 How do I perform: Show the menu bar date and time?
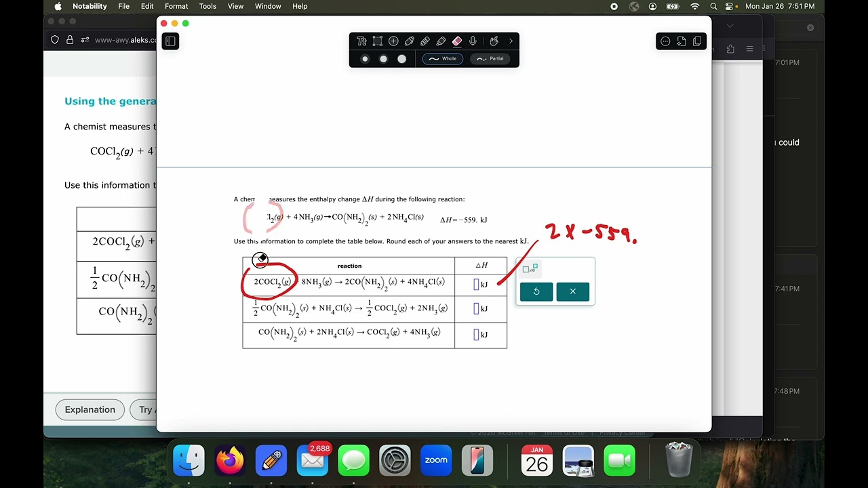(780, 6)
